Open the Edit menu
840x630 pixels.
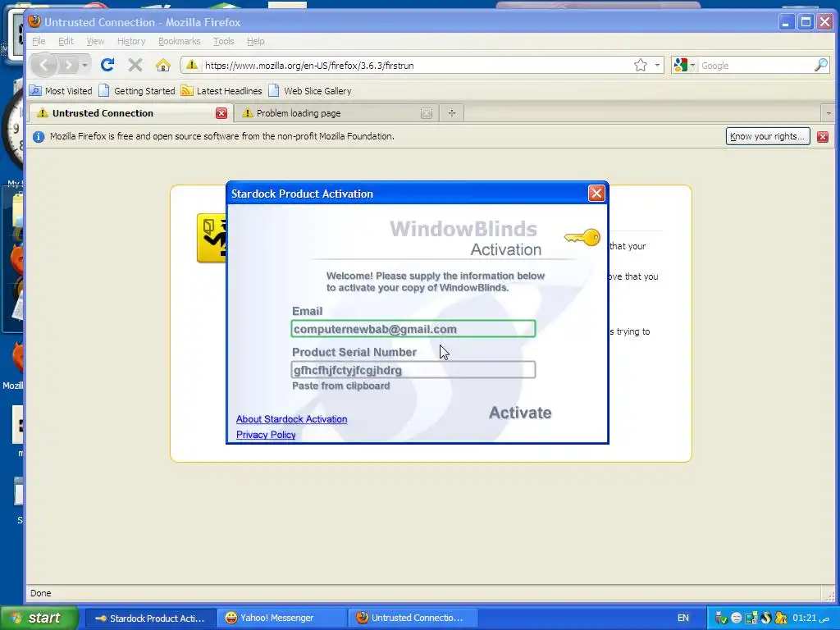(66, 41)
